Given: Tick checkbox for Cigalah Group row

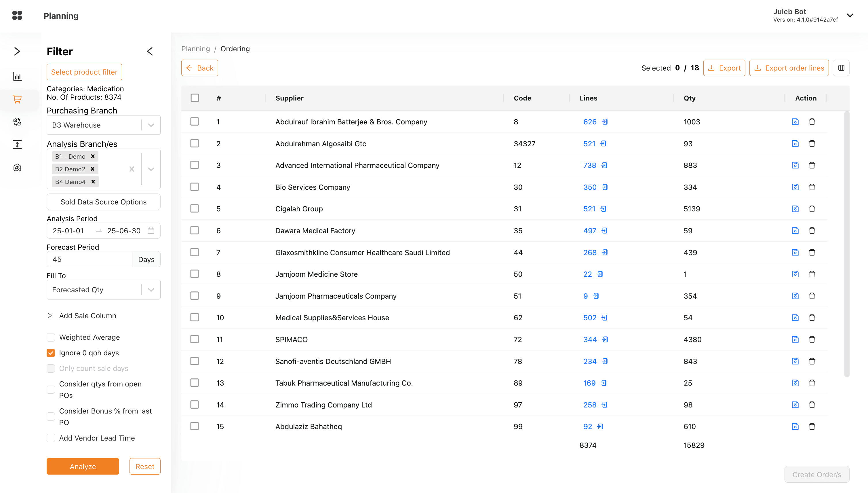Looking at the screenshot, I should pyautogui.click(x=195, y=208).
